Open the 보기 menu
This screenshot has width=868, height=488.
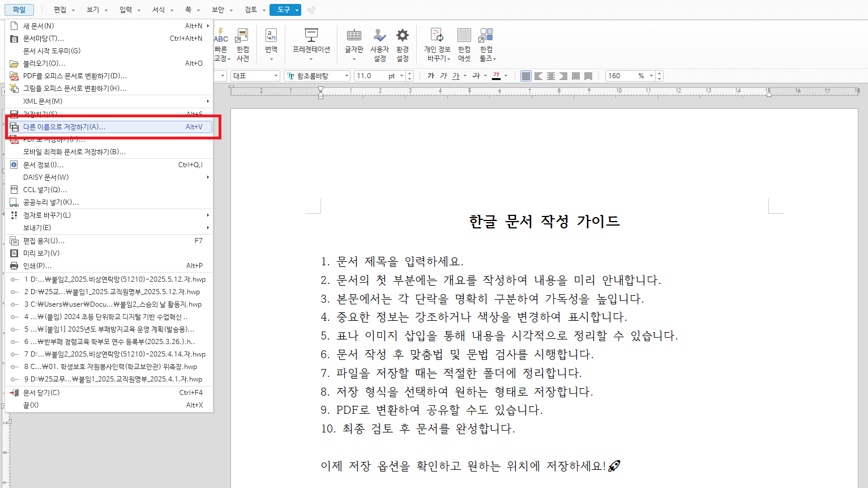[93, 10]
